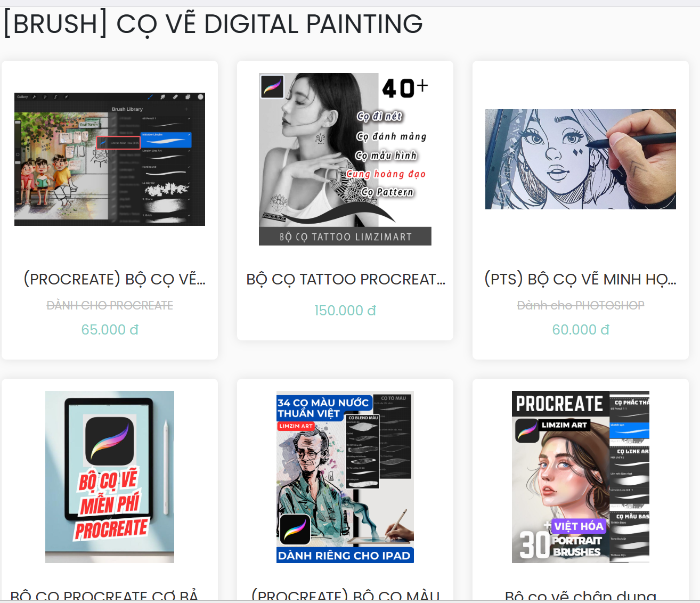Viewport: 700px width, 603px height.
Task: Open the Procreate Brush Library product image
Action: point(110,159)
